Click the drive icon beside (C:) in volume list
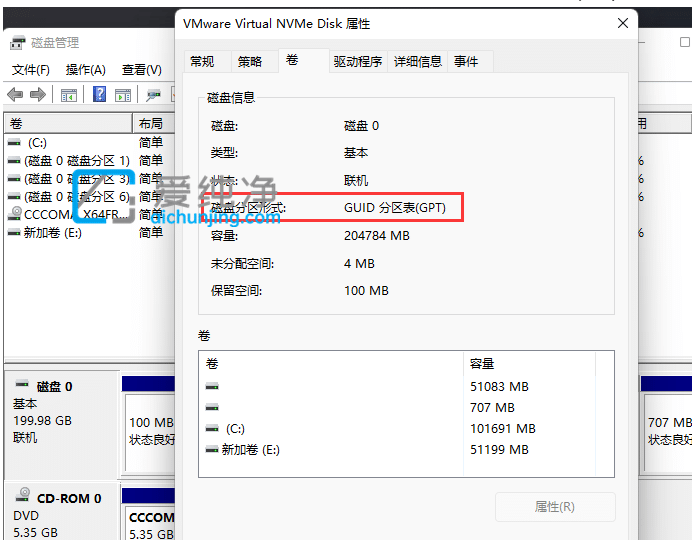This screenshot has width=692, height=540. 14,142
